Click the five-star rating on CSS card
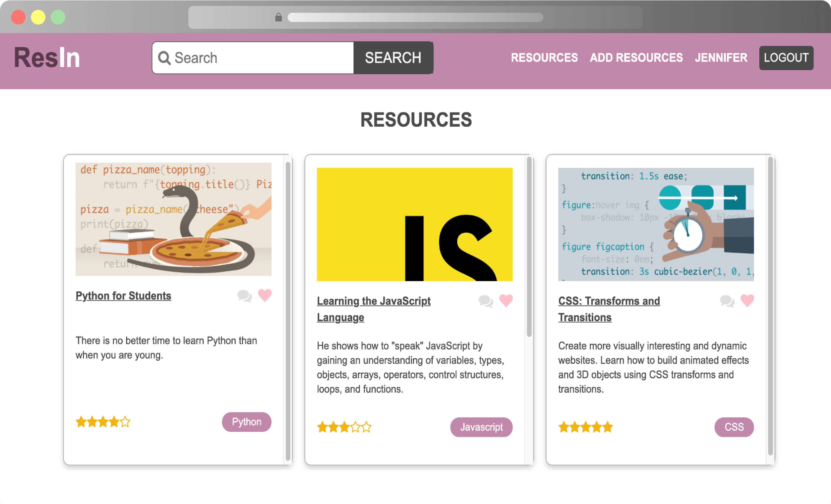 pyautogui.click(x=585, y=427)
